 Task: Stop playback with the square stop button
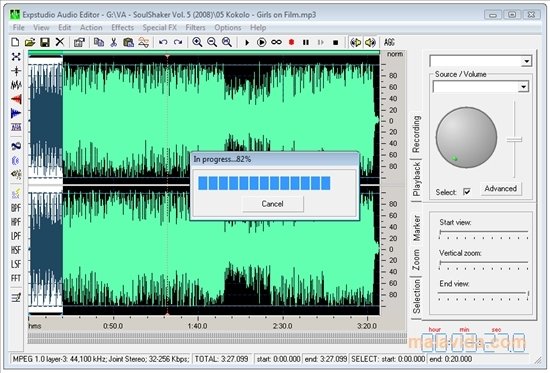[x=335, y=42]
